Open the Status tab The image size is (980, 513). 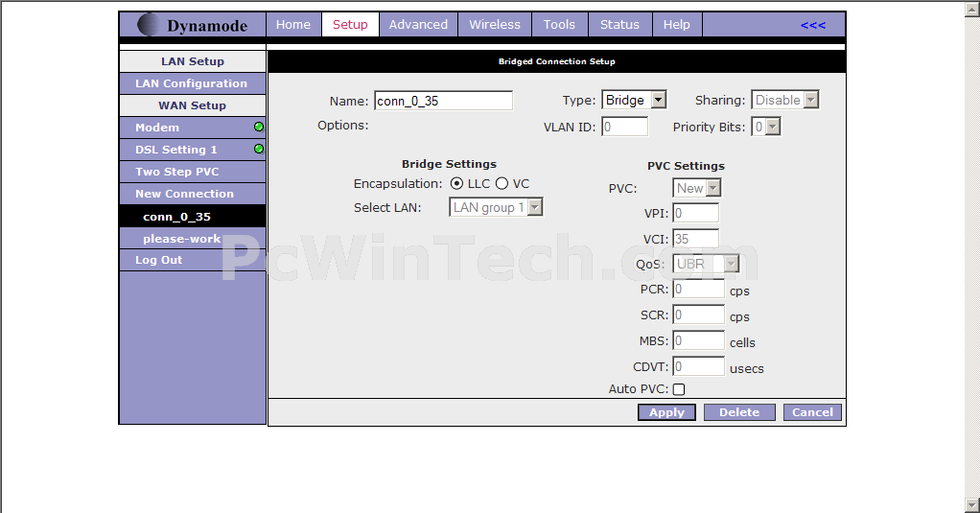tap(619, 25)
